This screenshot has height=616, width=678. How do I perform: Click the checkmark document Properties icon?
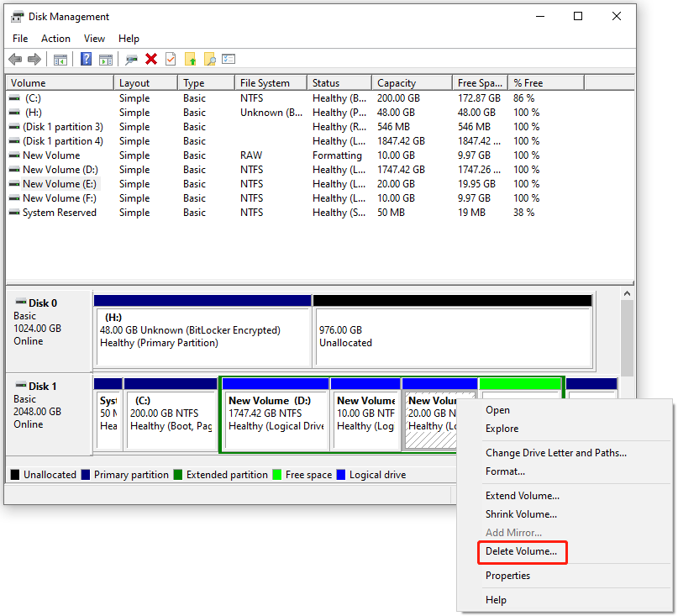(171, 59)
